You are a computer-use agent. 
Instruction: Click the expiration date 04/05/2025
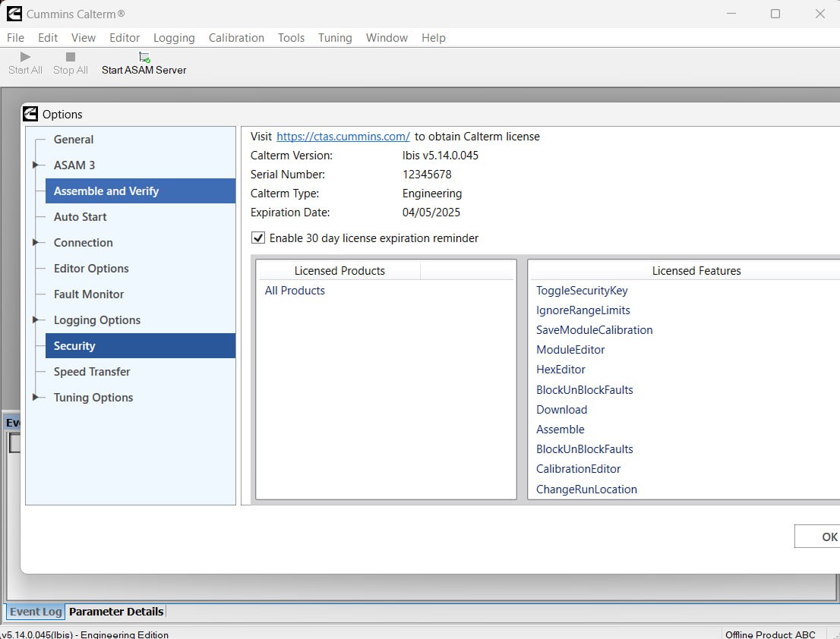coord(431,212)
